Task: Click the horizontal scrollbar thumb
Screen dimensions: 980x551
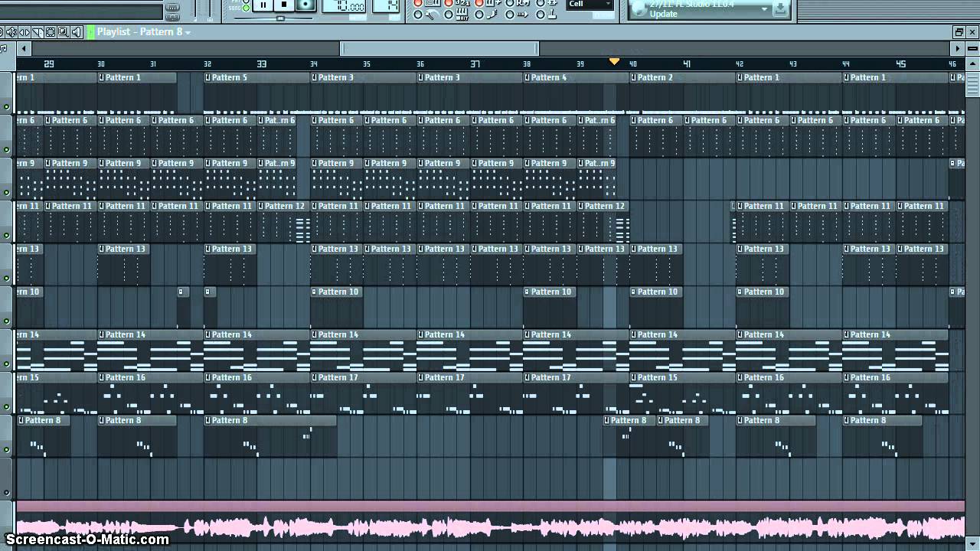Action: coord(439,48)
